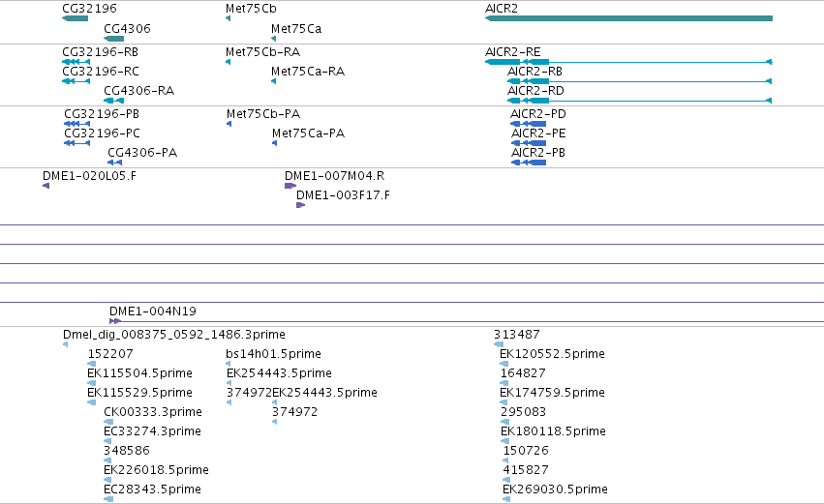
Task: Click EST Dmel_dig_008375_0592_1486.3prime
Action: pyautogui.click(x=174, y=335)
